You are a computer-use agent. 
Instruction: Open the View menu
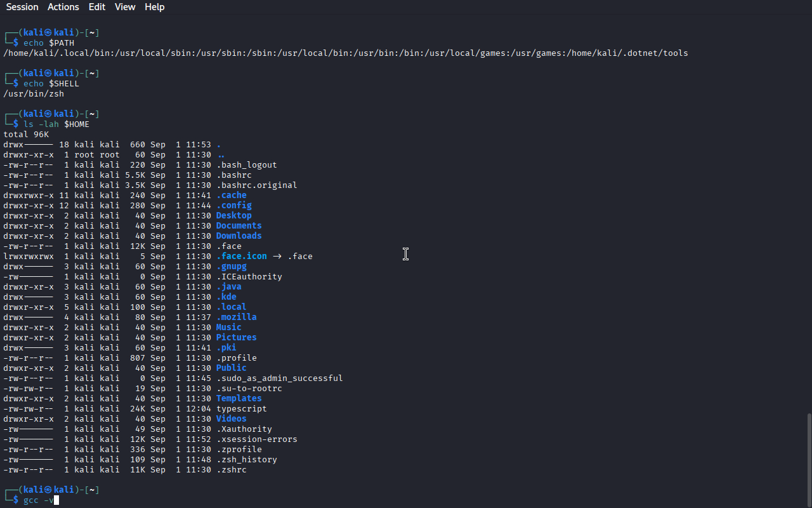pos(125,7)
